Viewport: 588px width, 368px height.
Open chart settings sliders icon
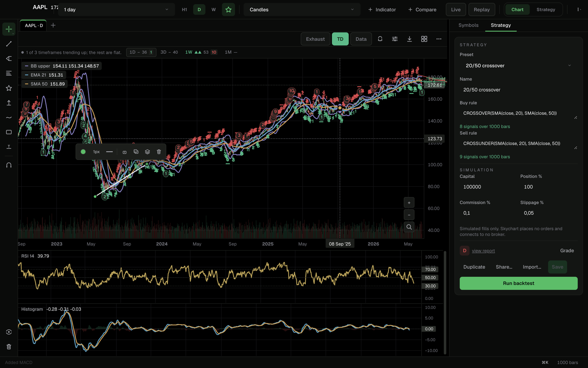pos(395,39)
